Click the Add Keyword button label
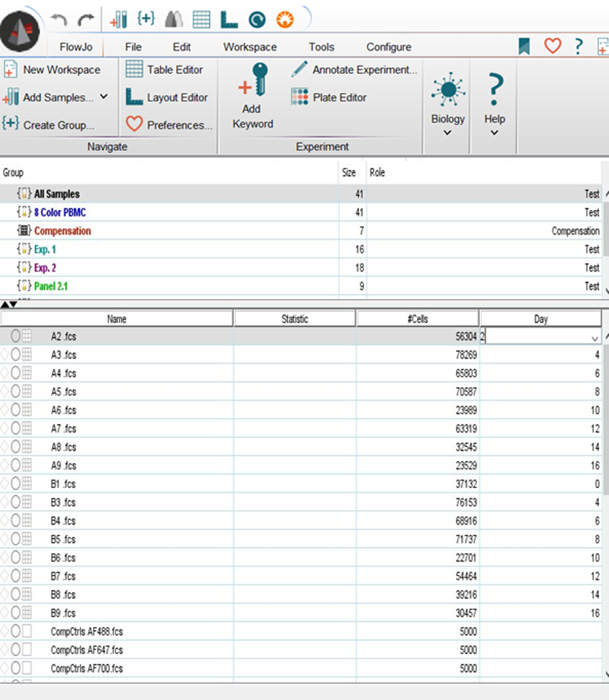This screenshot has width=609, height=700. point(253,117)
